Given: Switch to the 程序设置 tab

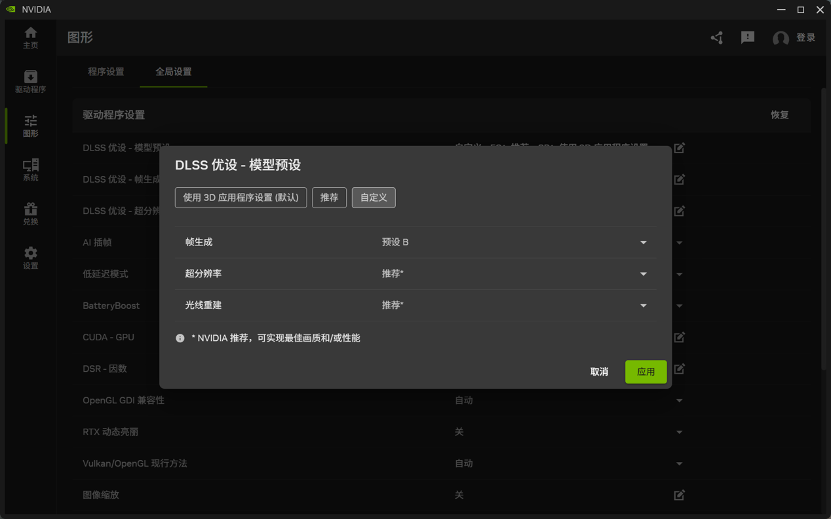Looking at the screenshot, I should pos(106,72).
